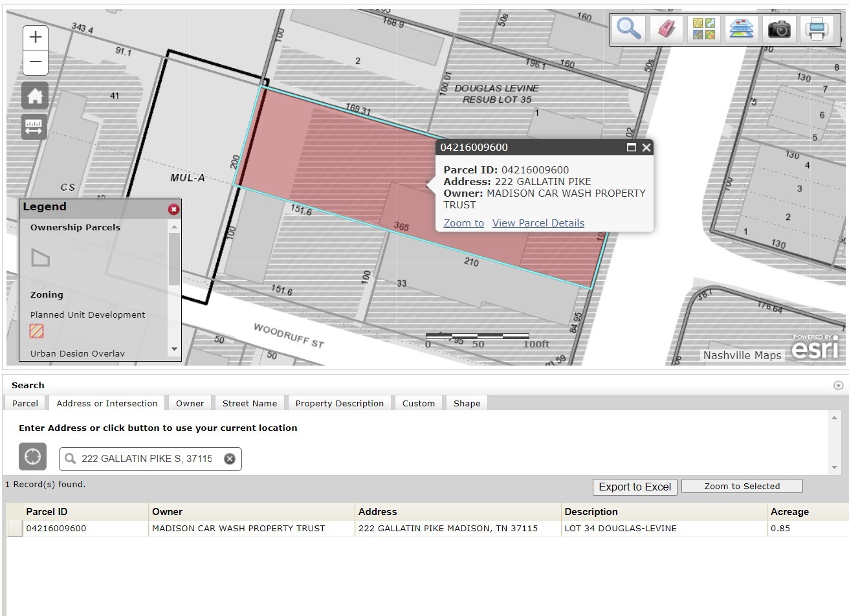Switch to the Custom tab

point(419,403)
